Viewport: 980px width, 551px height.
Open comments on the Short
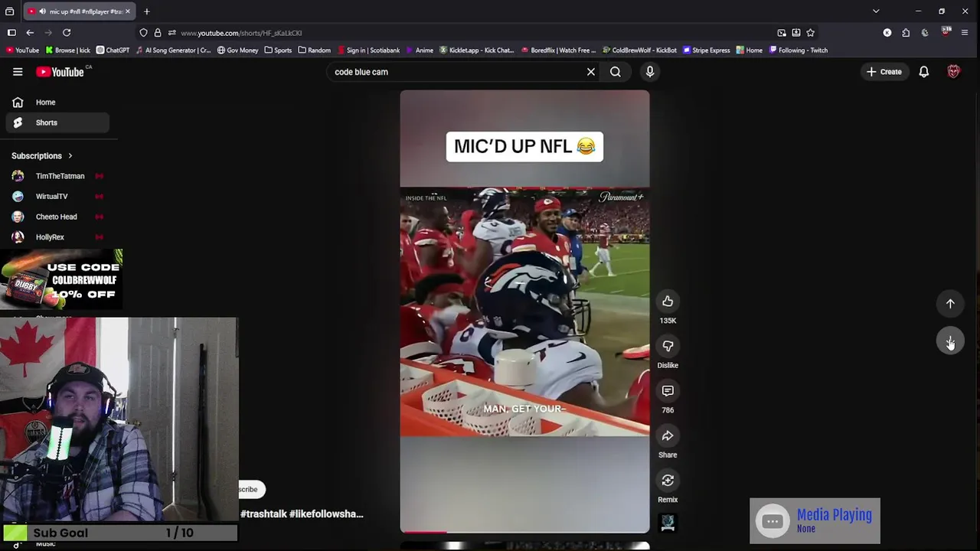668,391
